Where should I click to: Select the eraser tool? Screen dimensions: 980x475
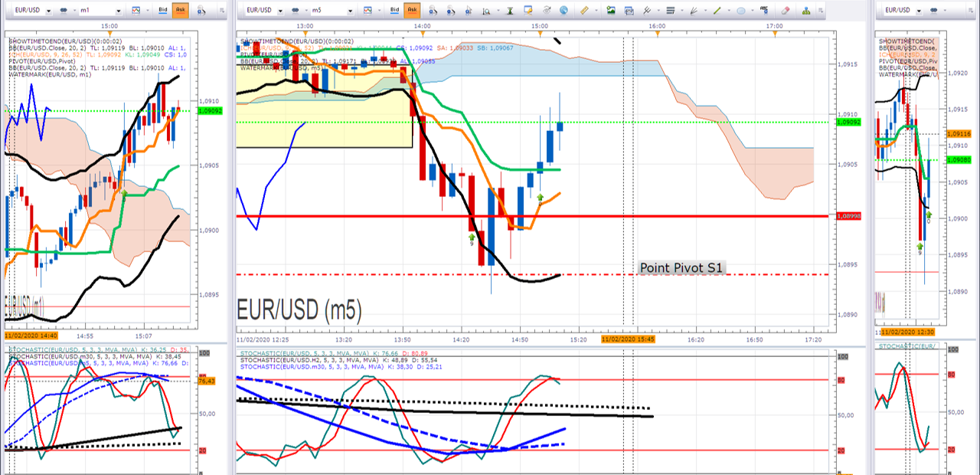point(785,11)
